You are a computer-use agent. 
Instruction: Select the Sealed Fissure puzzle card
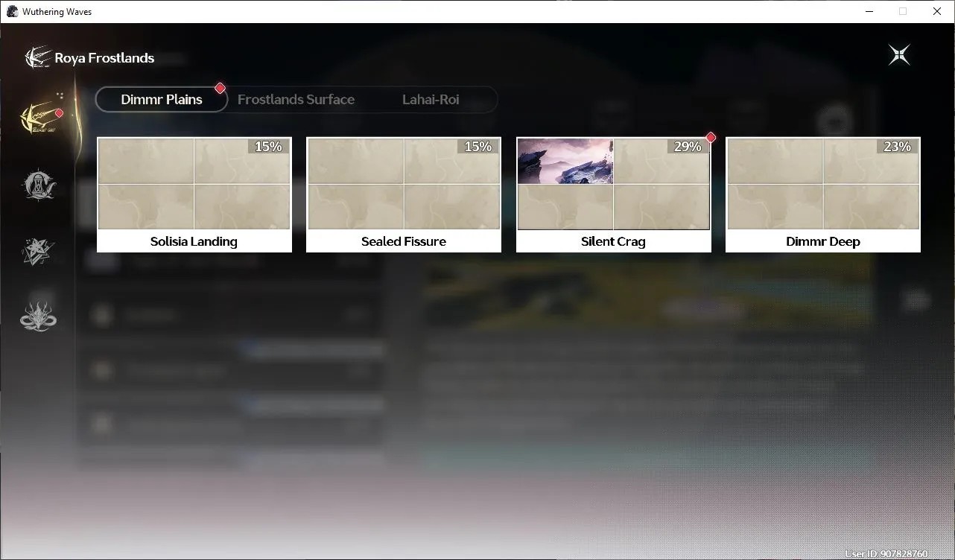tap(404, 194)
